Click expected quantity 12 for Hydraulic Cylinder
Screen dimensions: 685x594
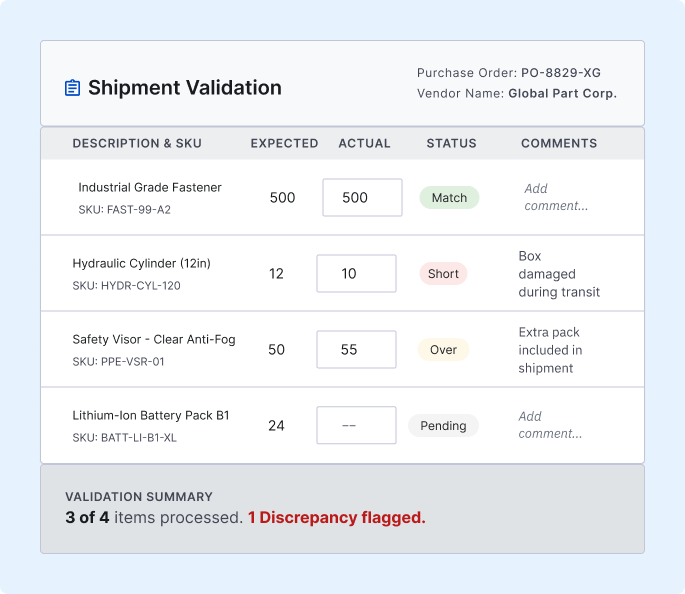tap(276, 273)
